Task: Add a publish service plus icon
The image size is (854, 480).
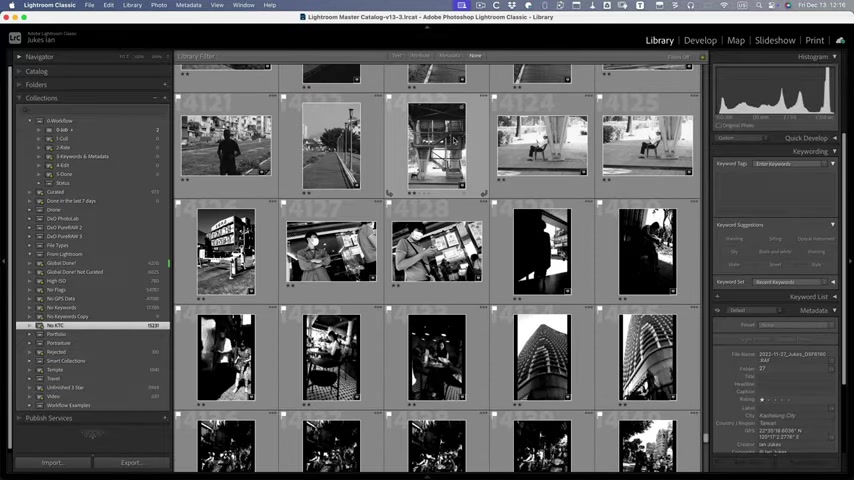Action: 164,418
